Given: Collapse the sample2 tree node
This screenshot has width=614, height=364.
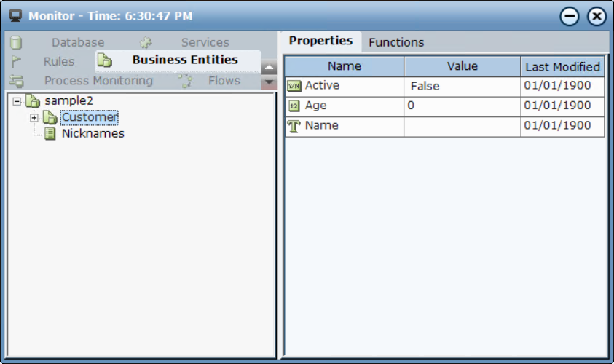Looking at the screenshot, I should (x=17, y=100).
